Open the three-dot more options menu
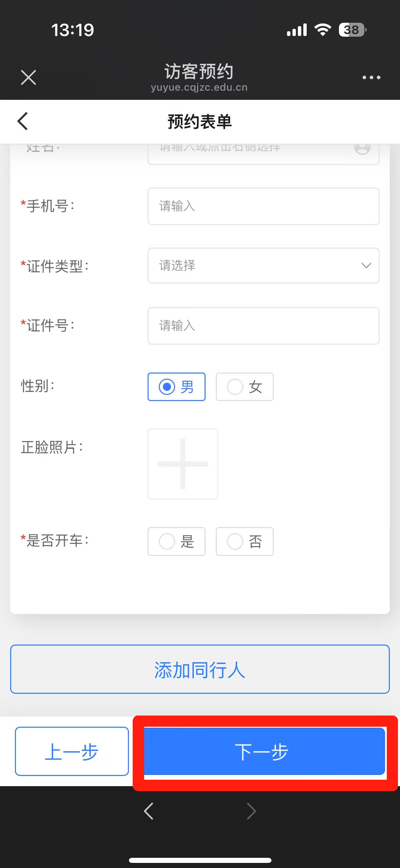 coord(371,77)
